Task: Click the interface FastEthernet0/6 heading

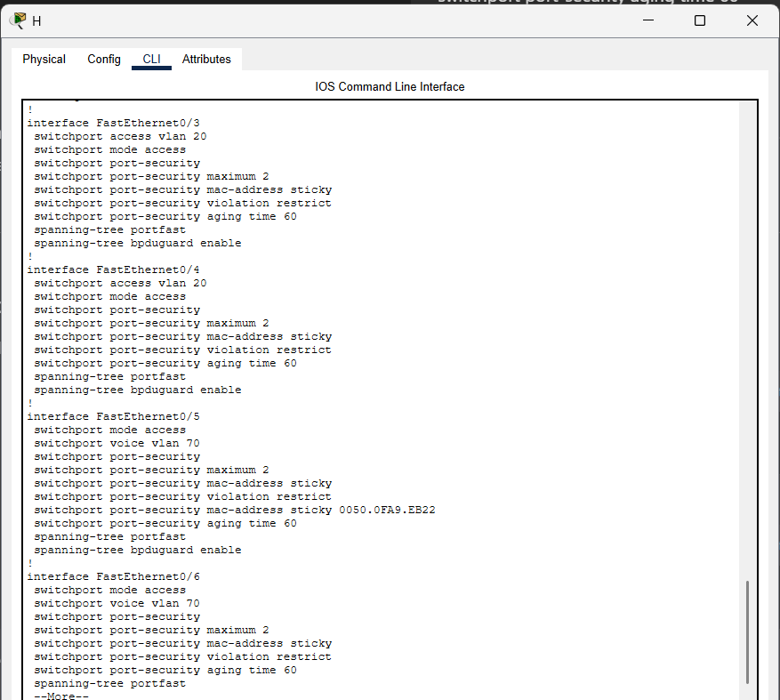Action: [x=114, y=575]
